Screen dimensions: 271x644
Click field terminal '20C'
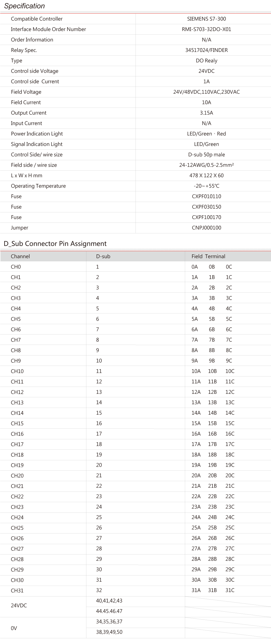point(230,475)
